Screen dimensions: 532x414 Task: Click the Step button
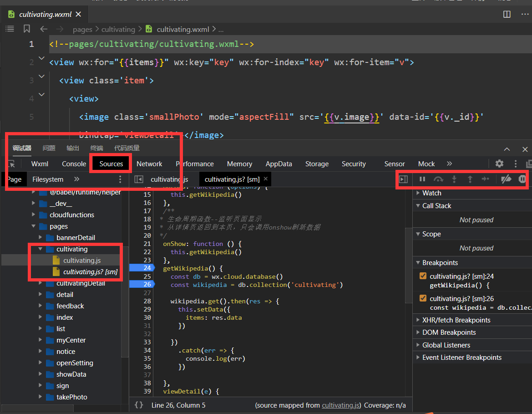point(486,179)
